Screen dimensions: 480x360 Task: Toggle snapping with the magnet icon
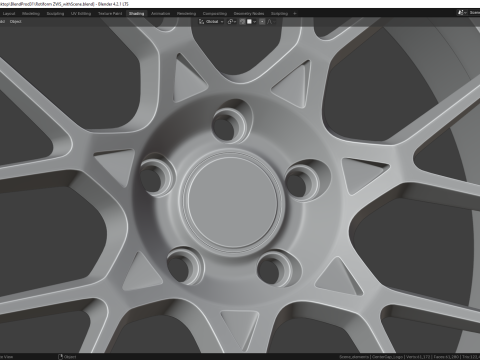(242, 22)
